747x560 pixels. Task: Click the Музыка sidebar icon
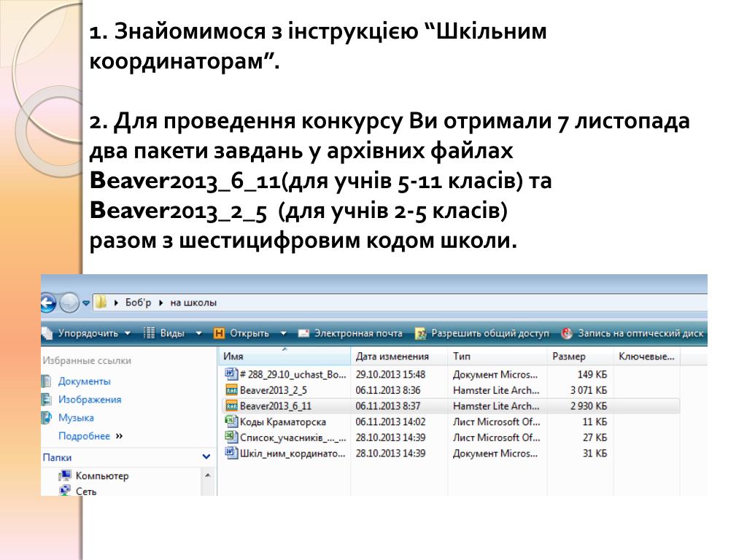(46, 418)
